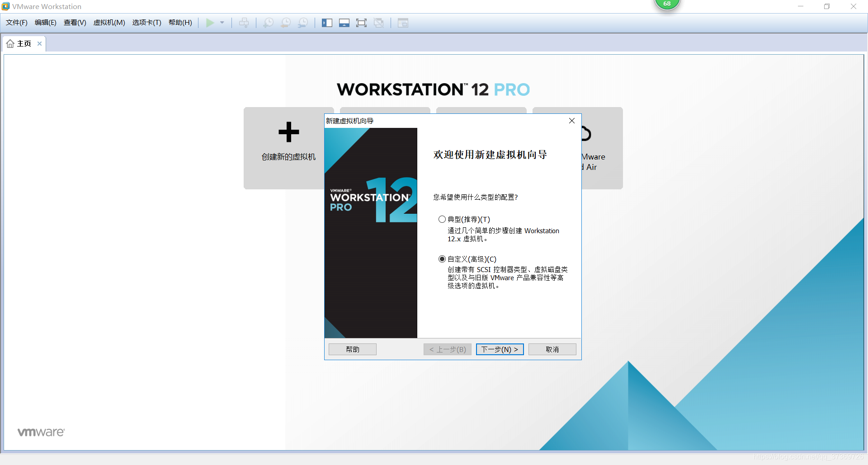This screenshot has height=465, width=868.
Task: Click the text 您希望使用什么类型的配置?
Action: pos(476,197)
